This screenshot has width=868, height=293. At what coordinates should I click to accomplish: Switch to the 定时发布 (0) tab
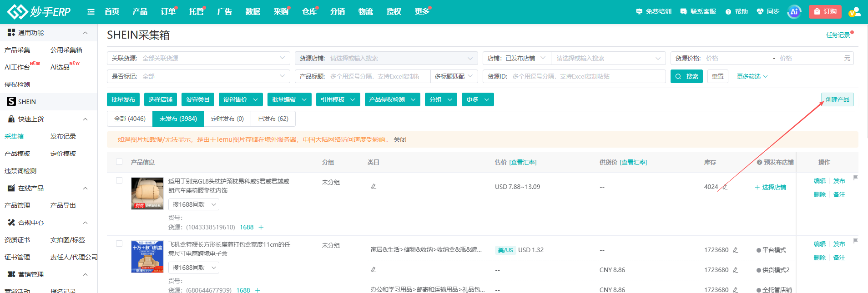coord(227,119)
